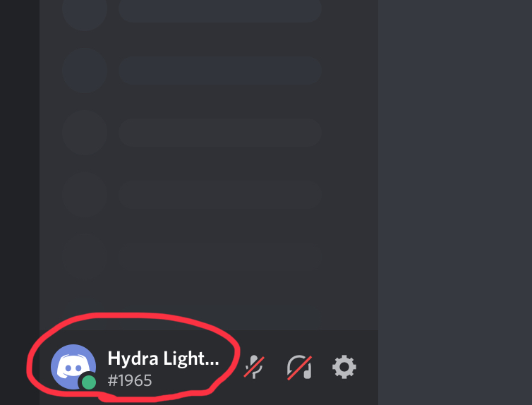The image size is (532, 405).
Task: Select the fourth faint placeholder name bar
Action: [x=220, y=194]
